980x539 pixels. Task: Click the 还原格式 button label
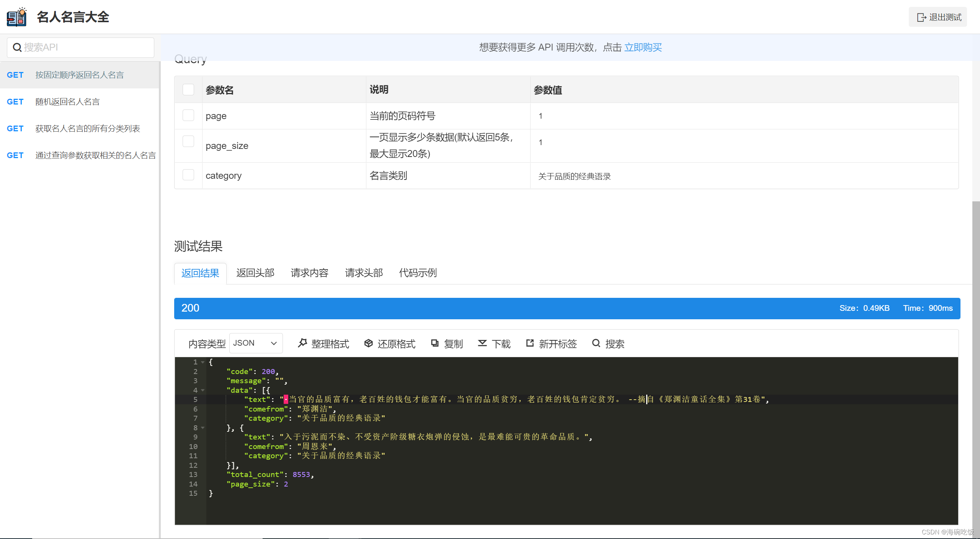click(x=396, y=344)
